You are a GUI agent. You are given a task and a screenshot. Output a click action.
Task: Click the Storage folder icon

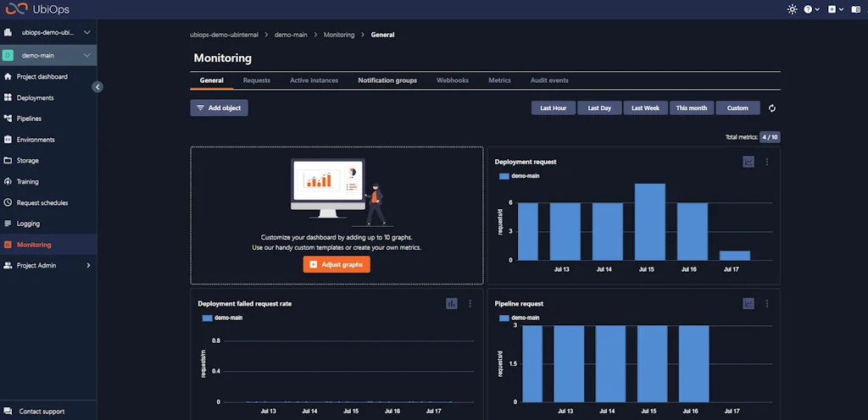[8, 161]
